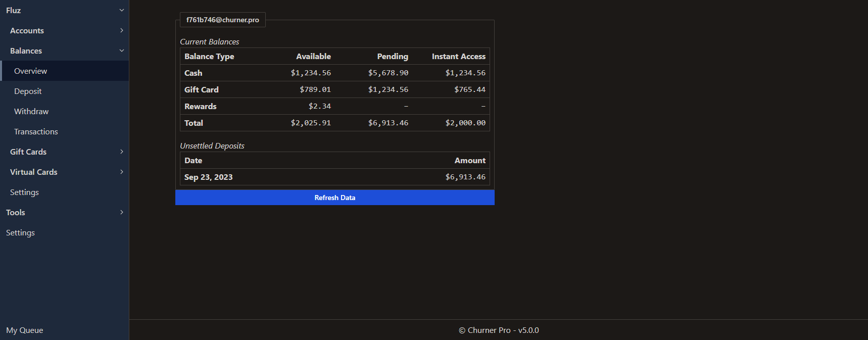
Task: Click the Cash balance row label
Action: coord(193,73)
